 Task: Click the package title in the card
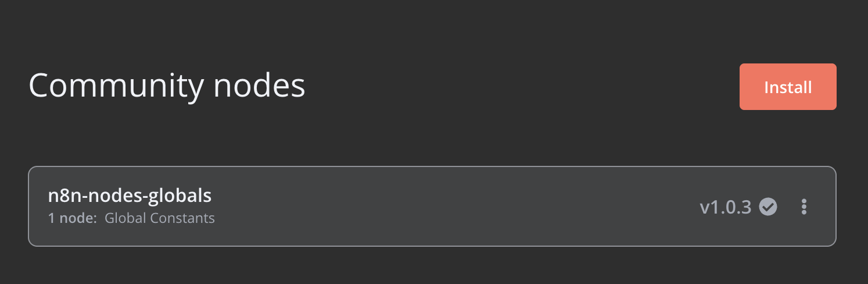(130, 196)
